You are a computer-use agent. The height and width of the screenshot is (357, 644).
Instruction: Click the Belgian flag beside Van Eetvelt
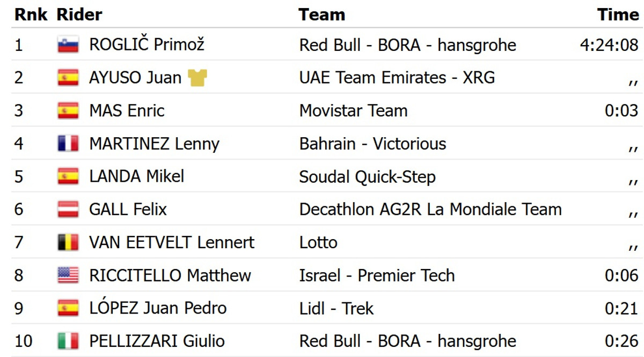(68, 242)
